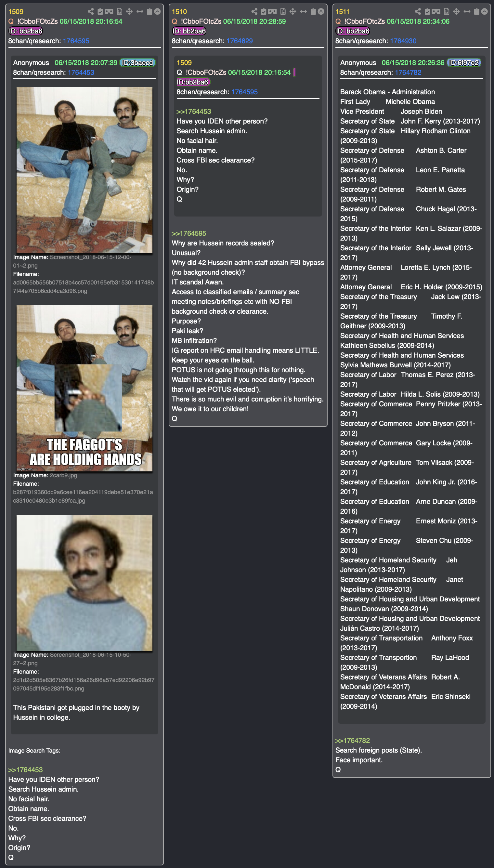Share post 1510 using its share icon
Image resolution: width=494 pixels, height=868 pixels.
pos(254,11)
